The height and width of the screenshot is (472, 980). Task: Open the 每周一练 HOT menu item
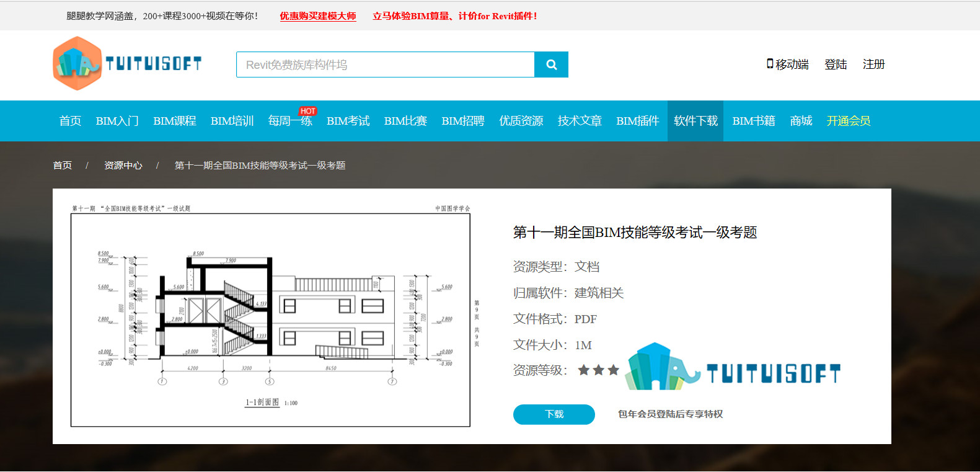(x=290, y=121)
